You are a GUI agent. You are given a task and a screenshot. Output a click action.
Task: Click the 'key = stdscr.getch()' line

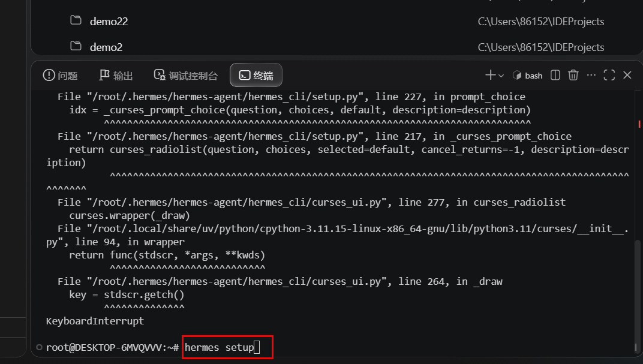coord(127,294)
